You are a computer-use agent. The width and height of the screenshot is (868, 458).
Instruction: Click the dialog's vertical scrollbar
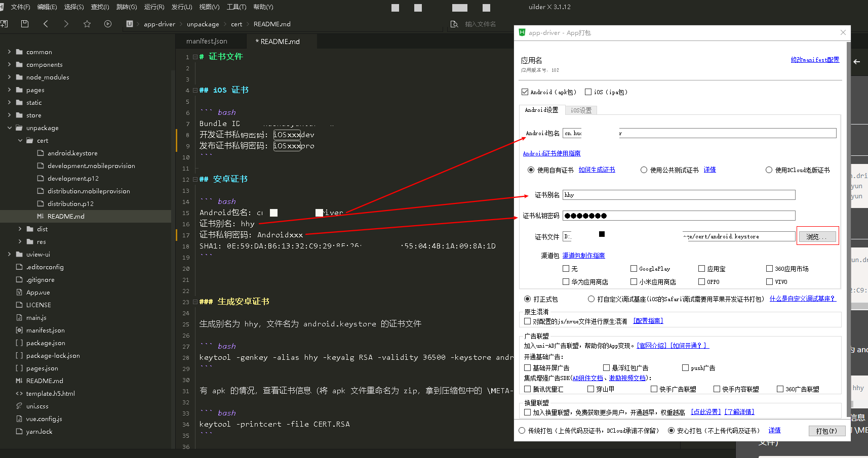(x=847, y=202)
